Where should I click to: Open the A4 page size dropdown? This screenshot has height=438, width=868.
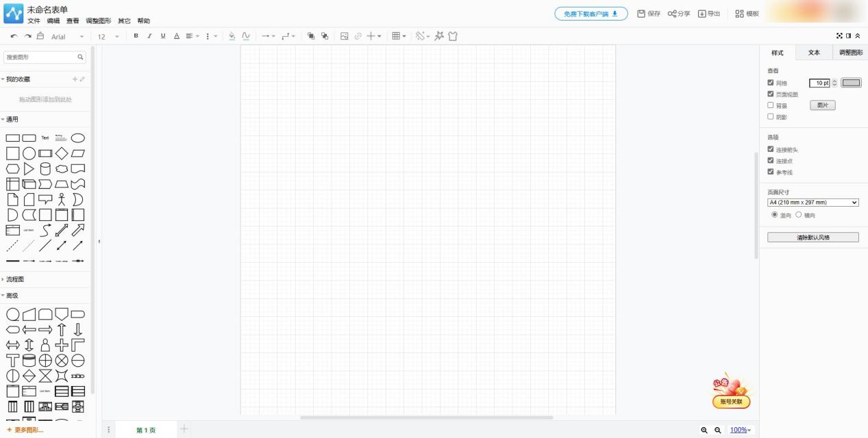coord(813,203)
